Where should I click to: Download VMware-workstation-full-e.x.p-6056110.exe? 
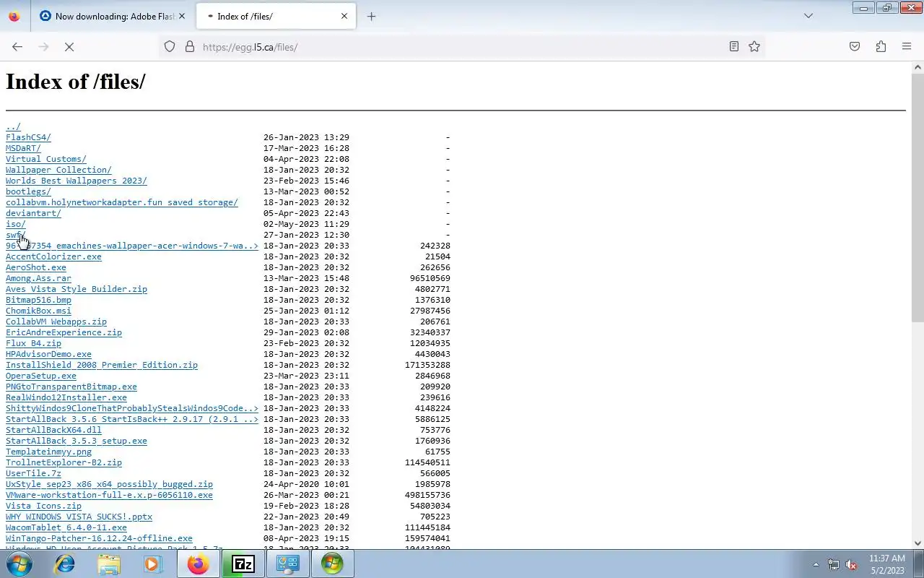point(109,495)
